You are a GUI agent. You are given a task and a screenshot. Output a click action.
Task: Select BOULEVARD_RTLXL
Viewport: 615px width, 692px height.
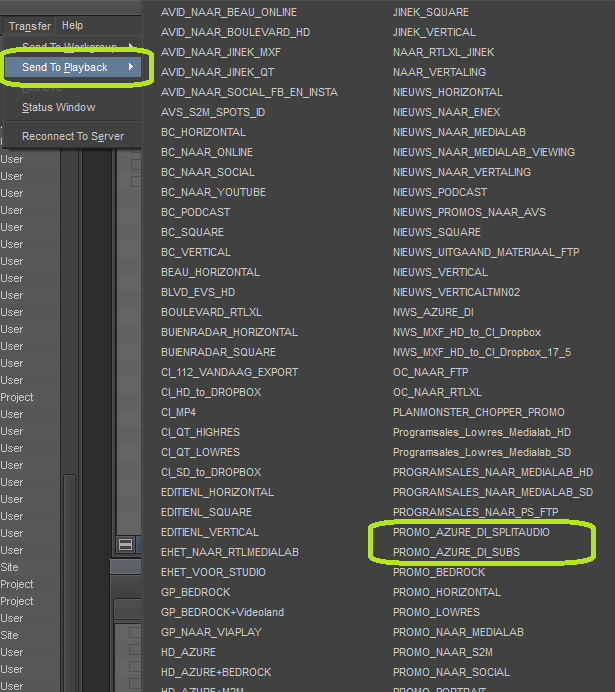[x=211, y=312]
